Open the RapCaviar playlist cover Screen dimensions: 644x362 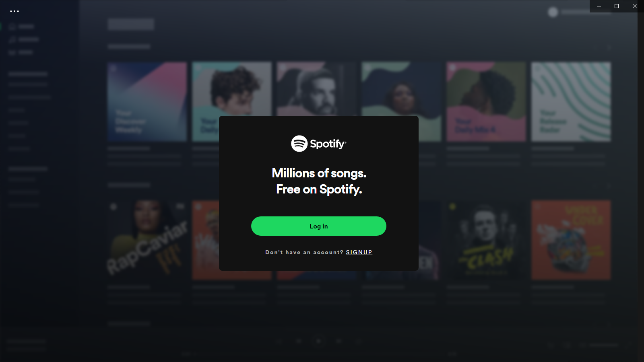[147, 240]
